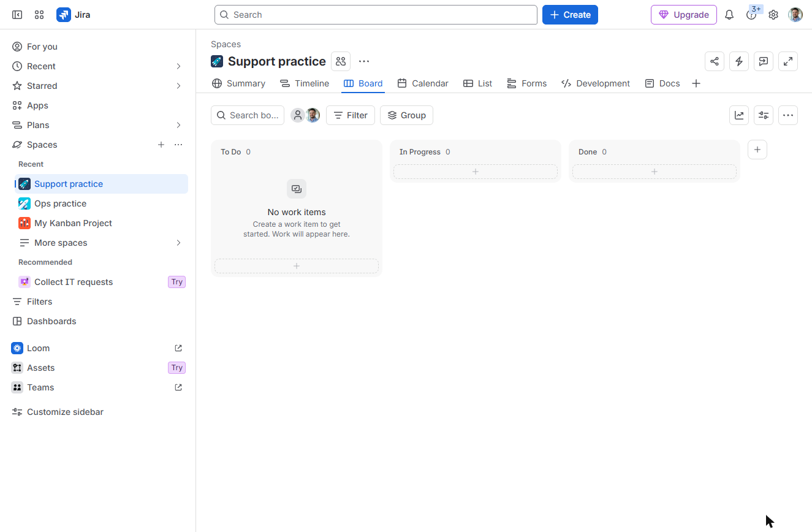Click the Jira logo
This screenshot has height=532, width=812.
click(x=74, y=15)
